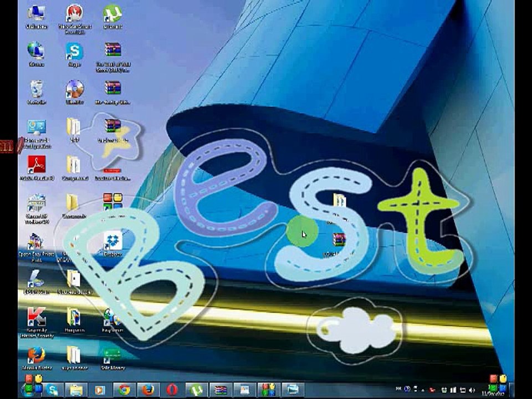Open the folder next to Epson Scan

click(74, 282)
